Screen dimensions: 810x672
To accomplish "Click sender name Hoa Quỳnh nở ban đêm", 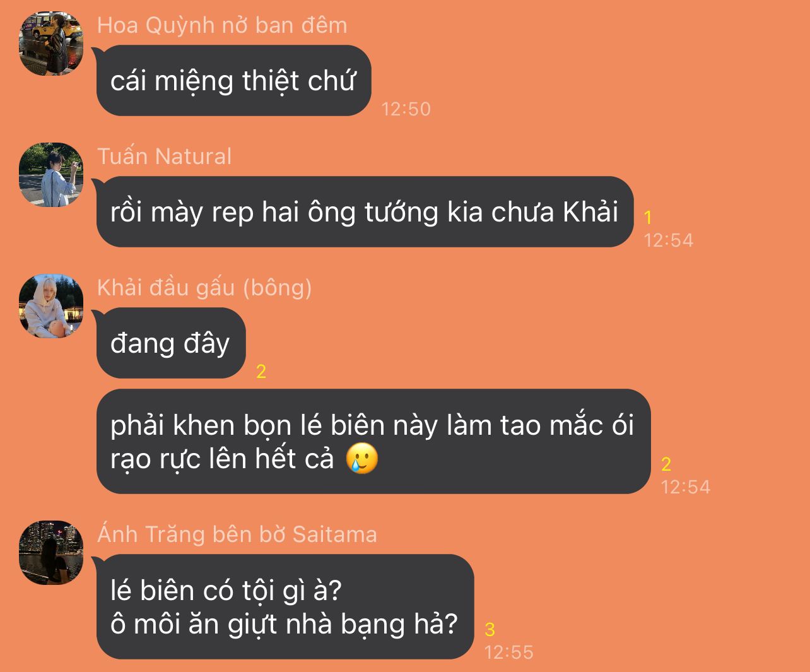I will pyautogui.click(x=222, y=25).
